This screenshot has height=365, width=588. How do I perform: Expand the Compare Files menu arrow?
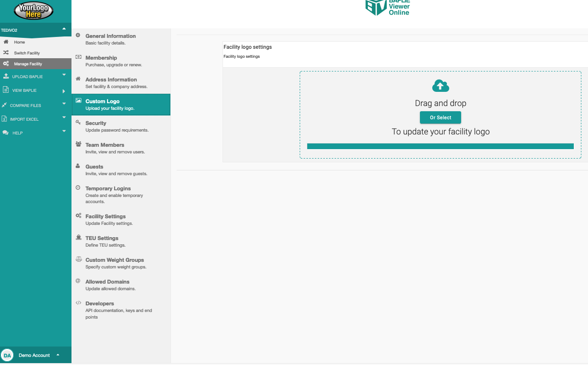click(64, 104)
